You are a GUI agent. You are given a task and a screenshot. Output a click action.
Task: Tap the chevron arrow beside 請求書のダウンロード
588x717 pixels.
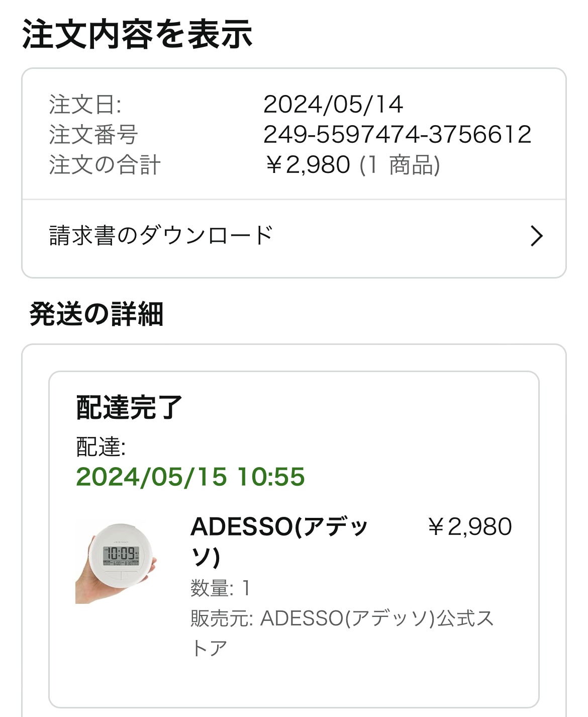tap(537, 236)
